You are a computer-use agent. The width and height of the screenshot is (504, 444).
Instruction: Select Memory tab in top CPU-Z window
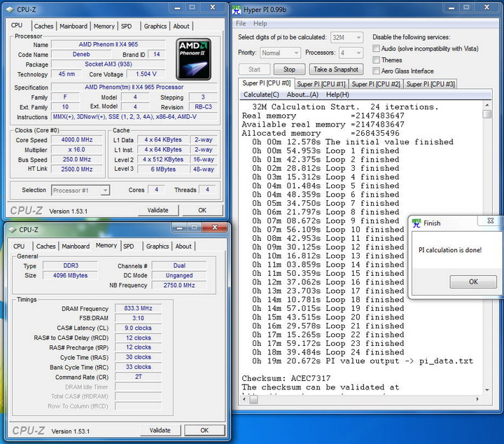(104, 27)
